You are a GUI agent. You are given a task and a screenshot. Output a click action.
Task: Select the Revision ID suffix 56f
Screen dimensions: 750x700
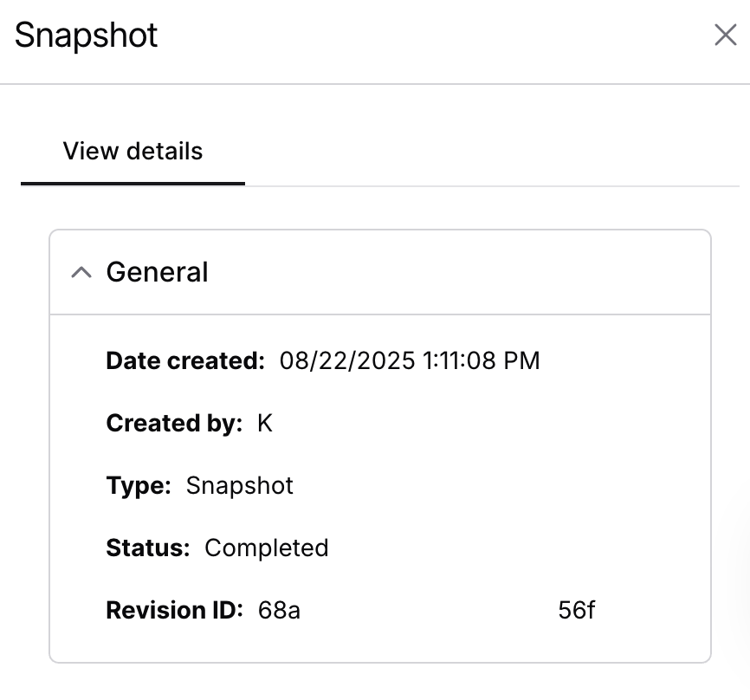click(x=577, y=610)
